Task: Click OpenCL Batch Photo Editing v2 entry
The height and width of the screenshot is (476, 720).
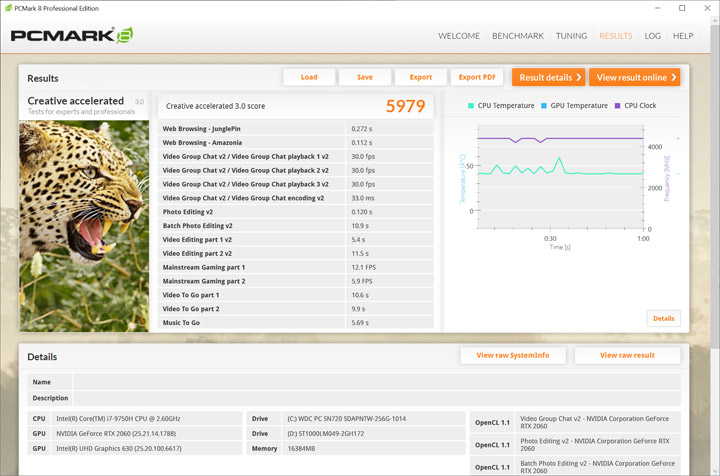Action: [597, 467]
